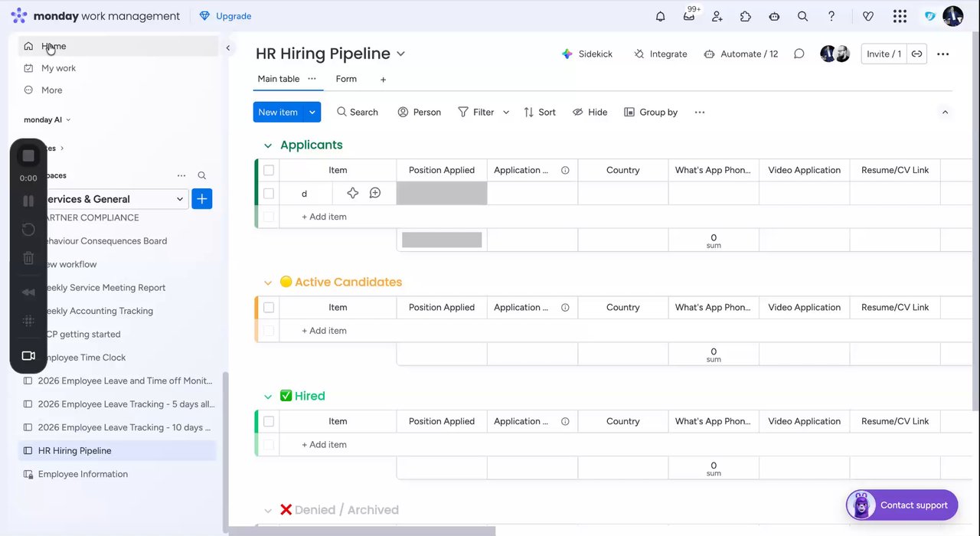Show Application column info icon in Applicants
Viewport: 980px width, 536px height.
(x=565, y=170)
